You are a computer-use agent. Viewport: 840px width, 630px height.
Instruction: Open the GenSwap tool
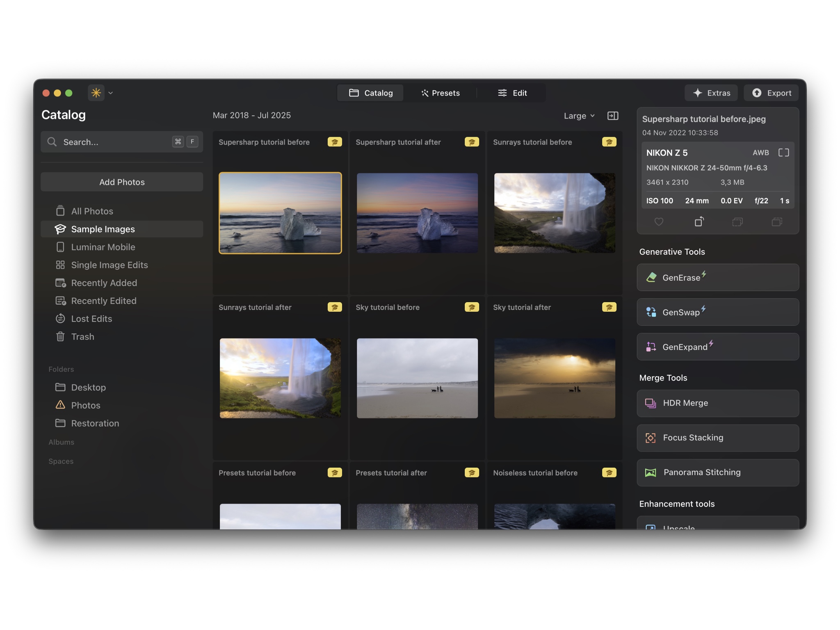pos(718,312)
